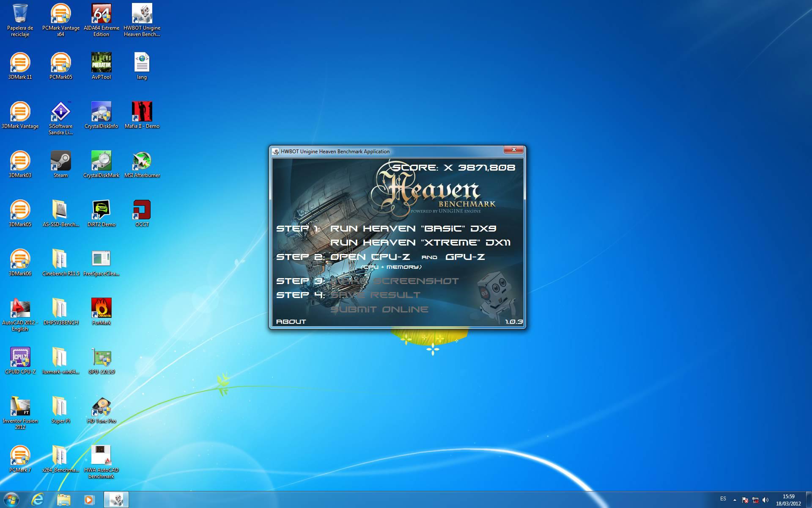
Task: Select the Cinebench R11.5 folder
Action: pyautogui.click(x=61, y=262)
